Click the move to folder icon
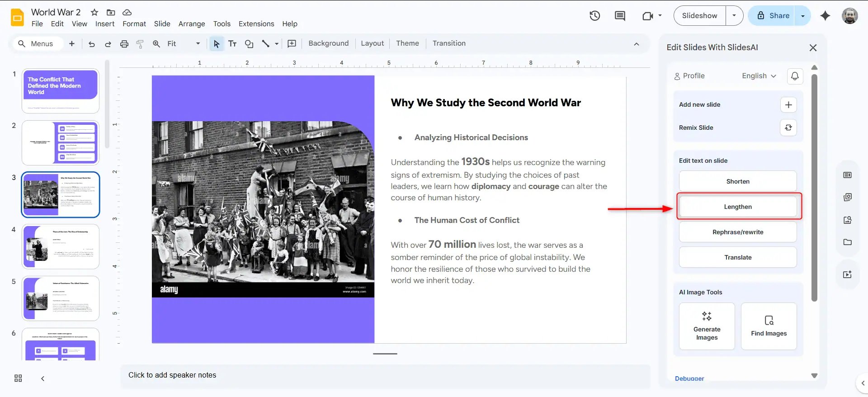This screenshot has height=397, width=868. [x=111, y=12]
